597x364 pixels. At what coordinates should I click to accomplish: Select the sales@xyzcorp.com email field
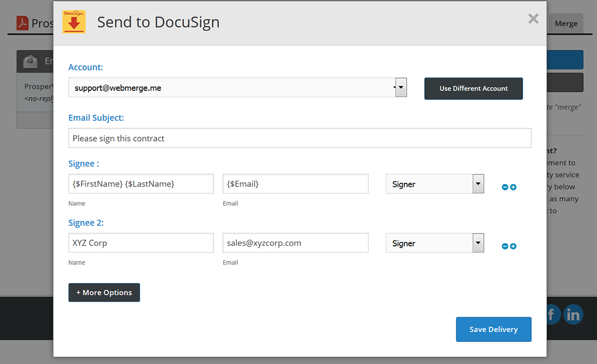point(295,243)
